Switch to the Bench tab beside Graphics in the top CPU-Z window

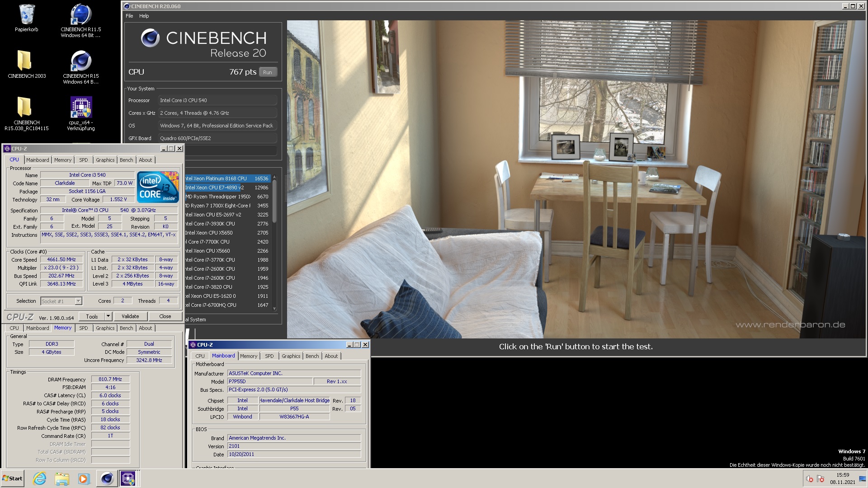[127, 160]
